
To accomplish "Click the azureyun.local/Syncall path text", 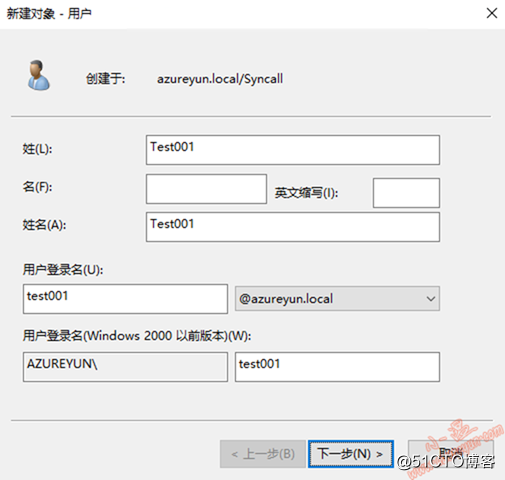I will pyautogui.click(x=220, y=79).
